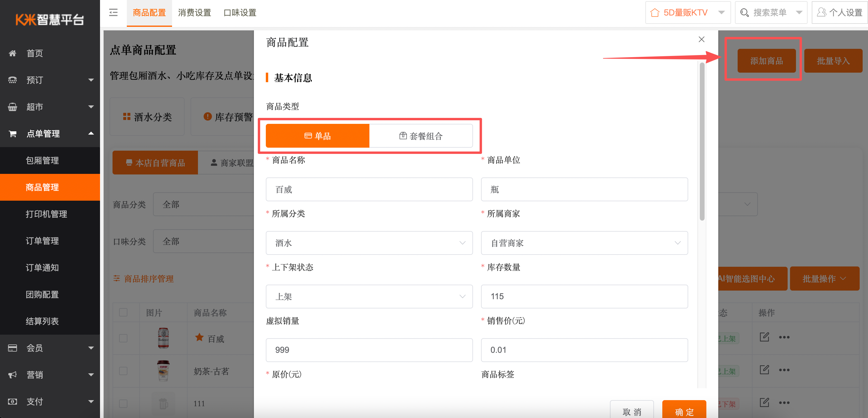Open the more options dots in 百威 row

click(x=784, y=337)
